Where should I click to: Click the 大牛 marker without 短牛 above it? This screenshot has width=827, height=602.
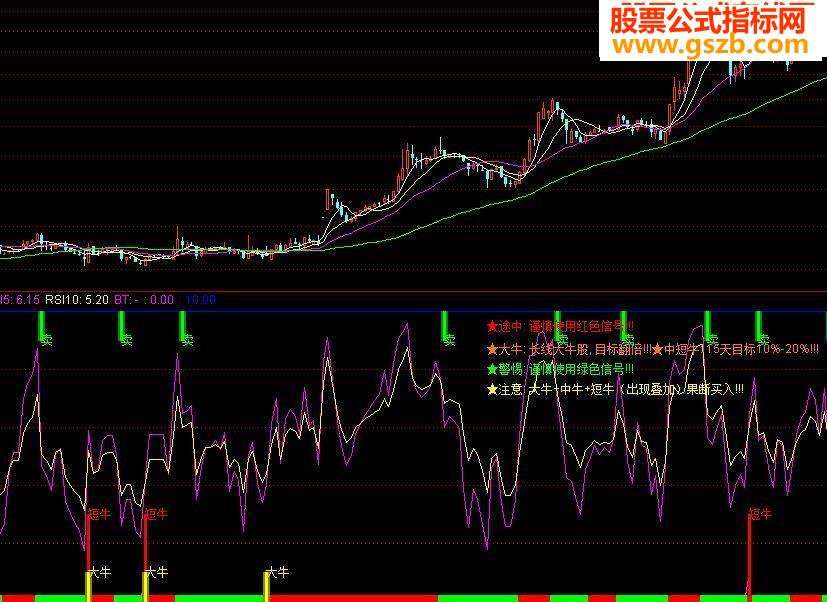277,572
